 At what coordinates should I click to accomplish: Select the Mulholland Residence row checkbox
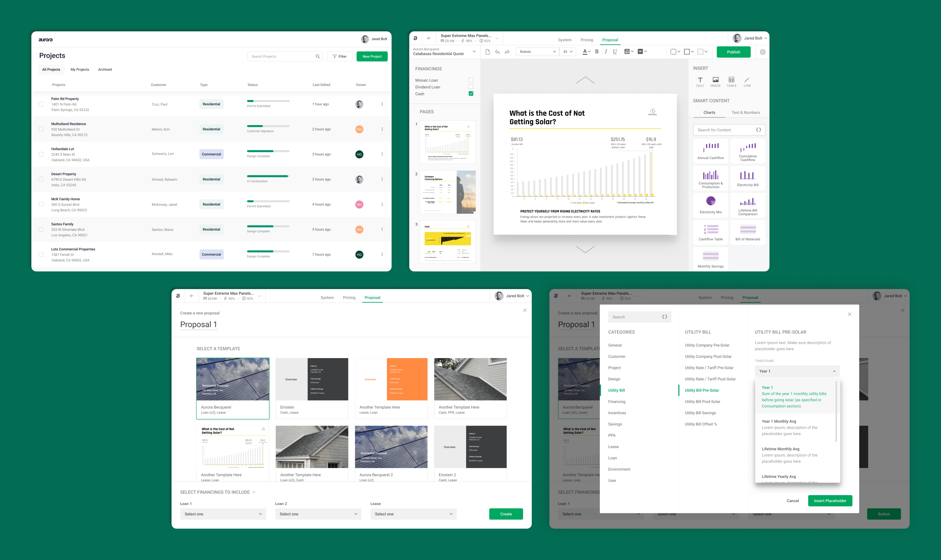(41, 129)
